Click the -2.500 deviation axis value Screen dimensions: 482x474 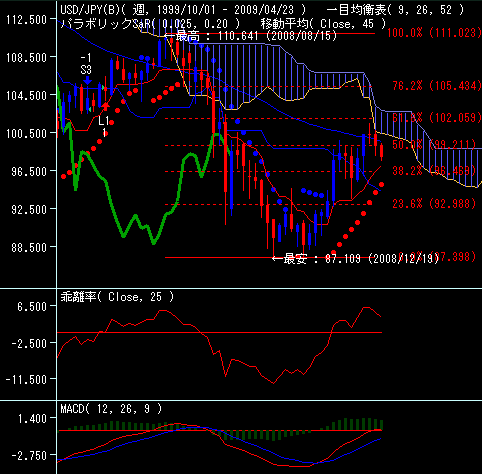click(29, 343)
